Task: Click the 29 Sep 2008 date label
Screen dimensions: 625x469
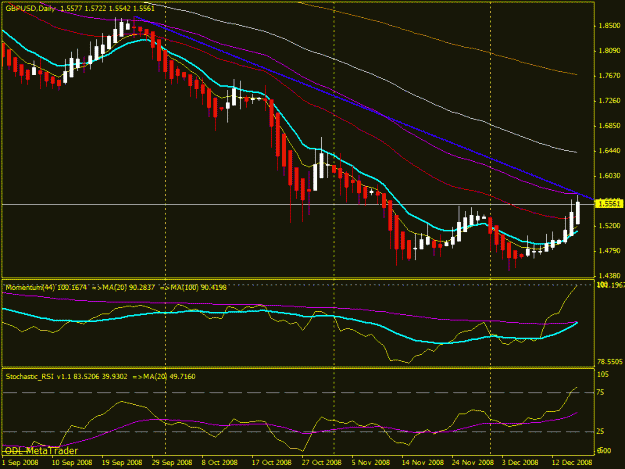Action: (172, 463)
